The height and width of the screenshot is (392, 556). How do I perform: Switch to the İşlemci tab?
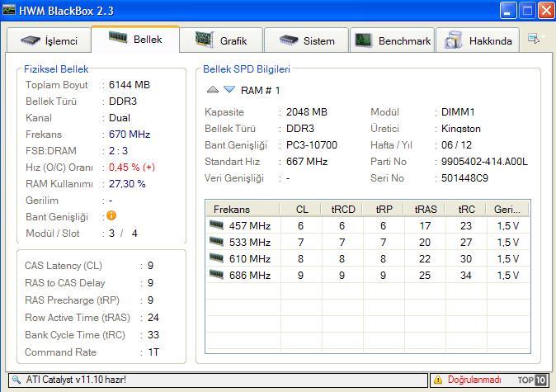(x=49, y=40)
